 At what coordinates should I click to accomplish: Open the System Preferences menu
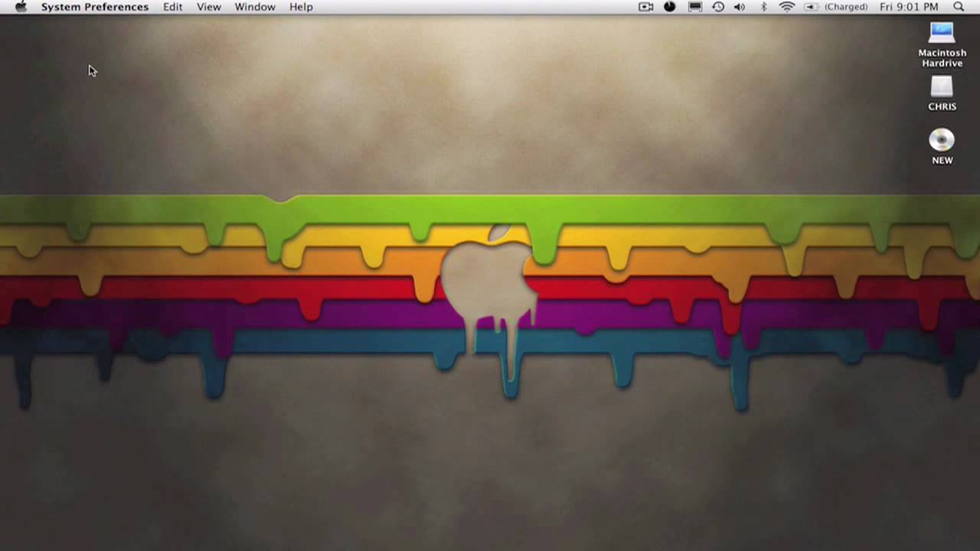(x=95, y=7)
